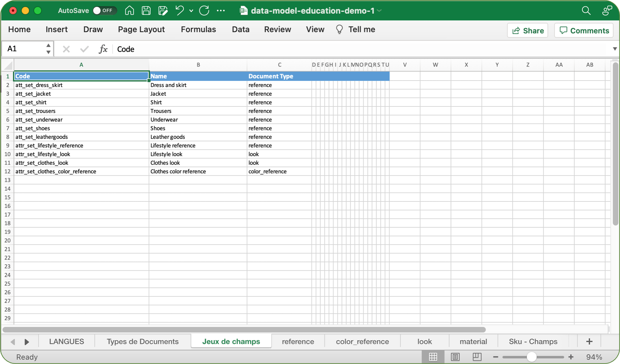Select column C header
The image size is (620, 364).
click(x=279, y=65)
